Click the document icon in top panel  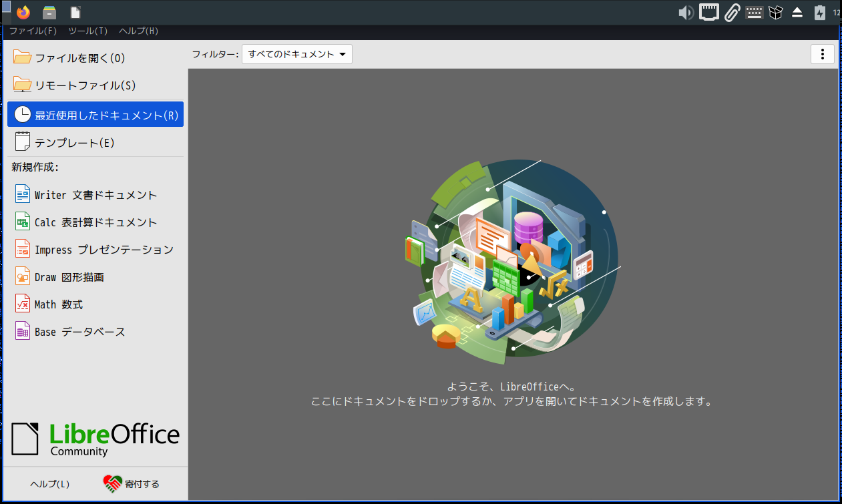tap(75, 12)
